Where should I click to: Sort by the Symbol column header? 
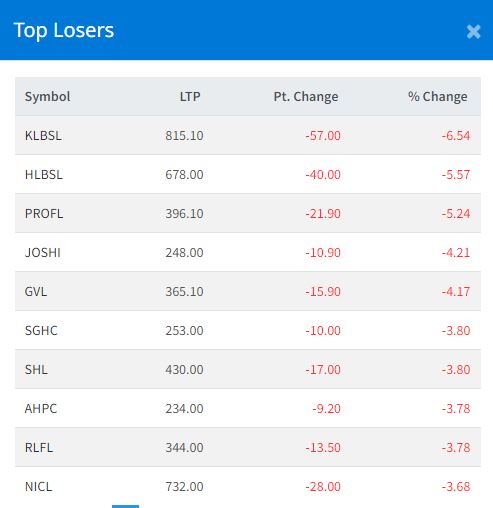point(47,97)
